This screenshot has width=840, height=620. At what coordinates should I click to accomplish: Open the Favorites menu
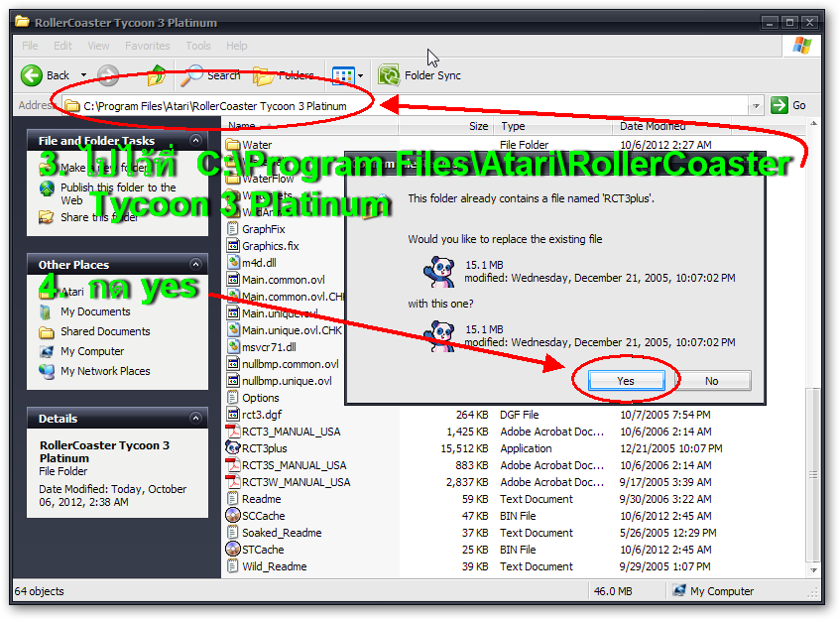[148, 46]
